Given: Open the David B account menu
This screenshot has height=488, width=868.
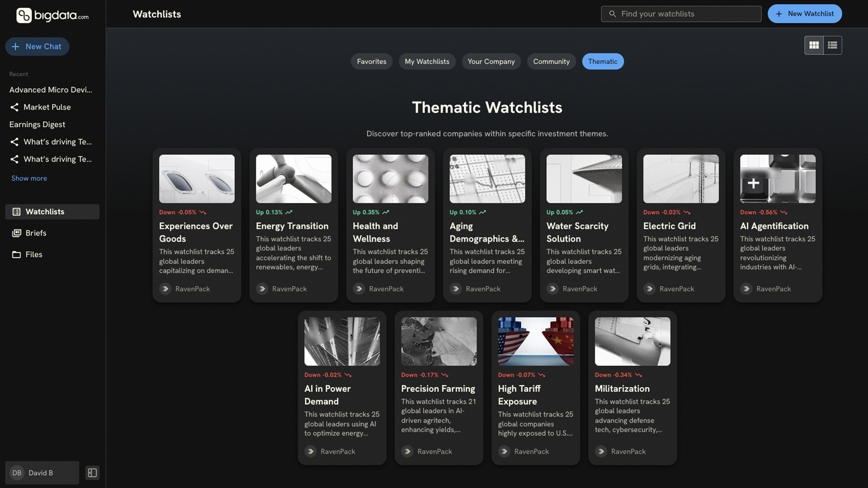Looking at the screenshot, I should pos(42,473).
